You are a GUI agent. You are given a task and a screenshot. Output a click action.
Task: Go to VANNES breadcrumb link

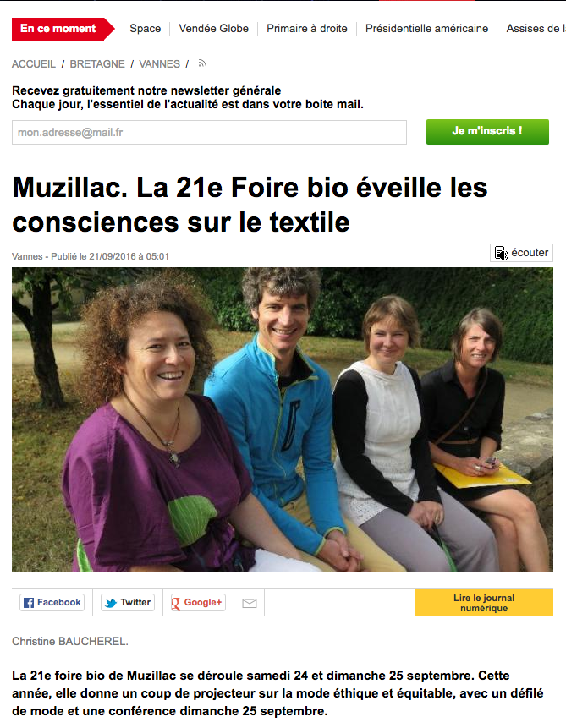(x=159, y=64)
